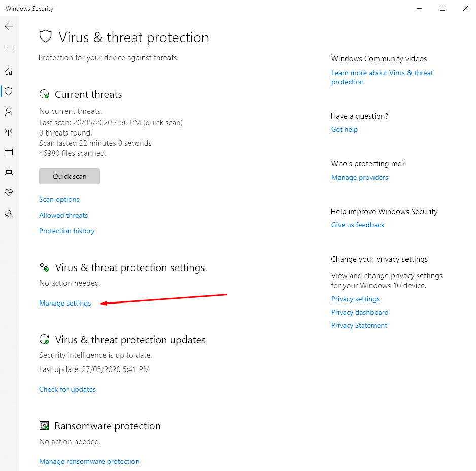Go back with the back arrow
Viewport: 476px width, 471px height.
point(9,26)
